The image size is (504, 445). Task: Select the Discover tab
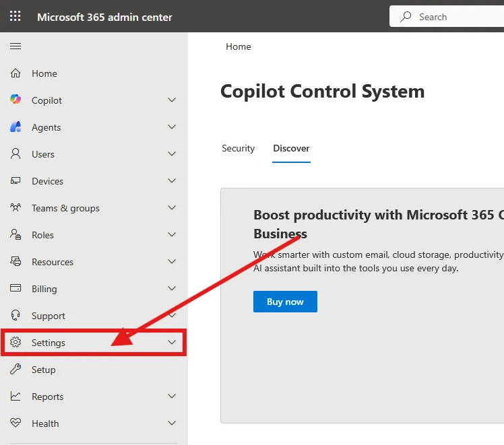291,148
